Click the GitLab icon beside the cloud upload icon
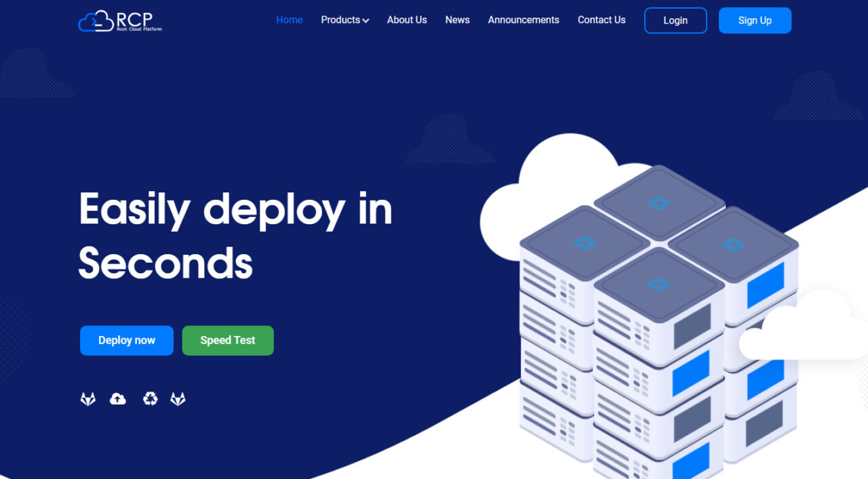 pyautogui.click(x=88, y=399)
